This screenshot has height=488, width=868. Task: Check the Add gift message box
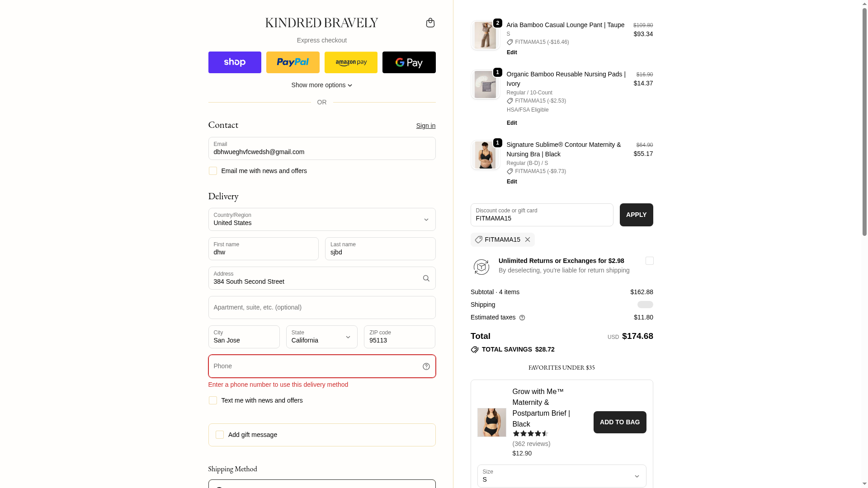(220, 435)
